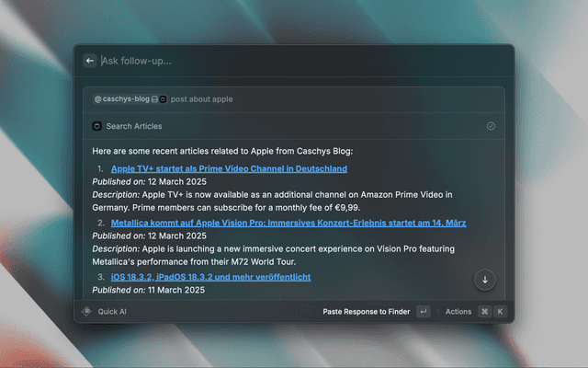The height and width of the screenshot is (368, 588).
Task: Click the Search Articles tool icon
Action: pos(96,126)
